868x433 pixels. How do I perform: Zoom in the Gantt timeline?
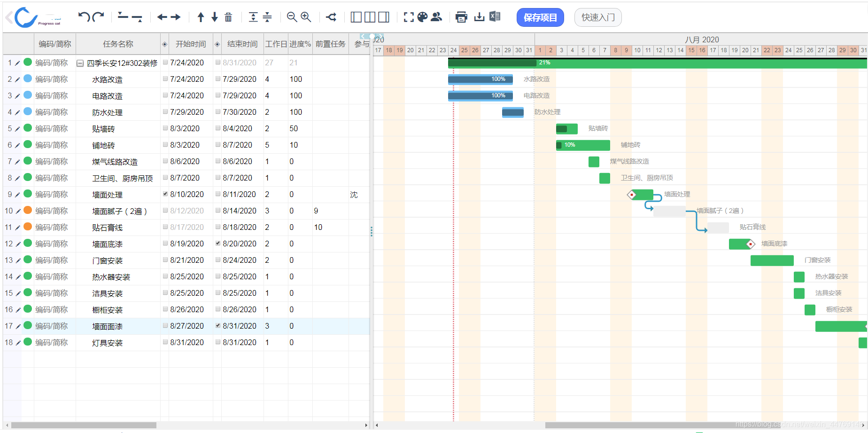coord(306,17)
